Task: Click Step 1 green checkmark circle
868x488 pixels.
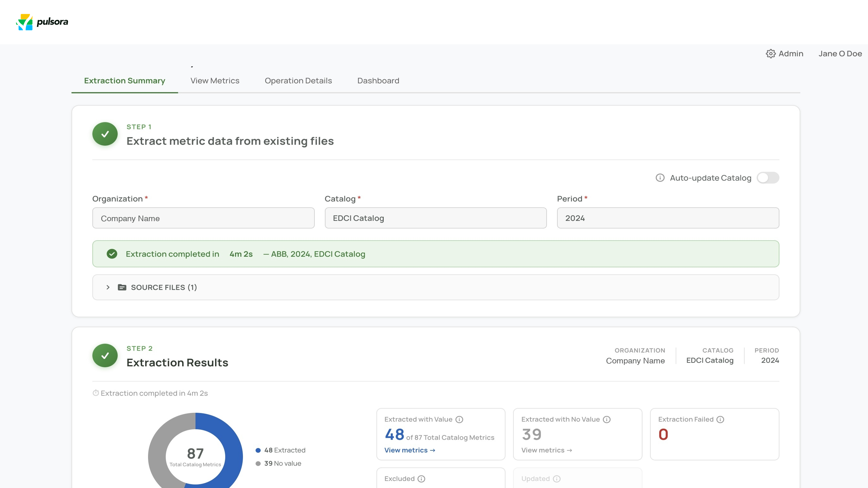Action: 105,134
